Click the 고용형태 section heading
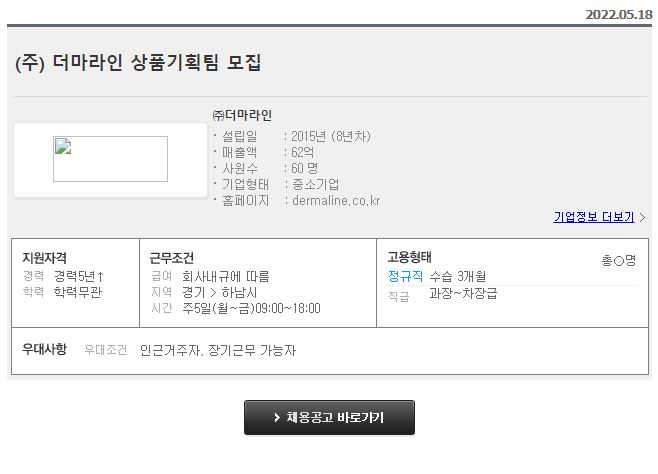 pos(410,257)
